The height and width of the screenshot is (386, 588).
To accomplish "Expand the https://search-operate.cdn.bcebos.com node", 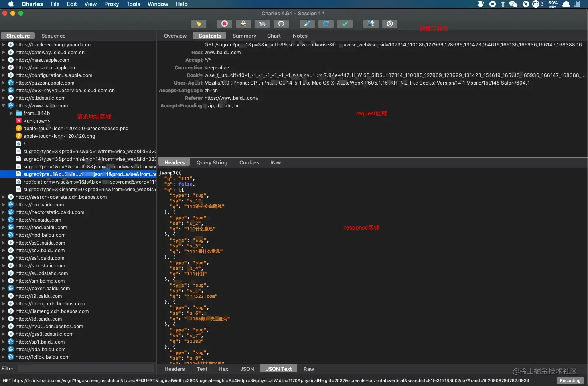I will coord(4,197).
